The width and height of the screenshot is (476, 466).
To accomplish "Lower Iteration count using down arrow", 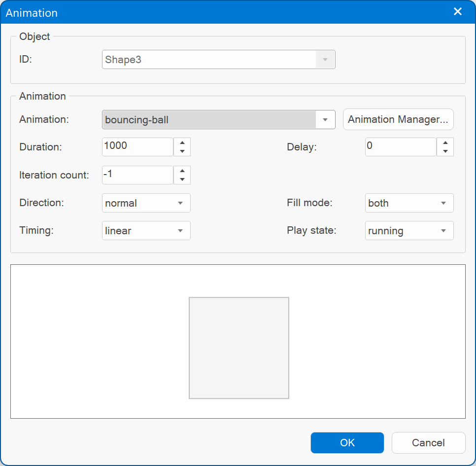I will point(182,179).
